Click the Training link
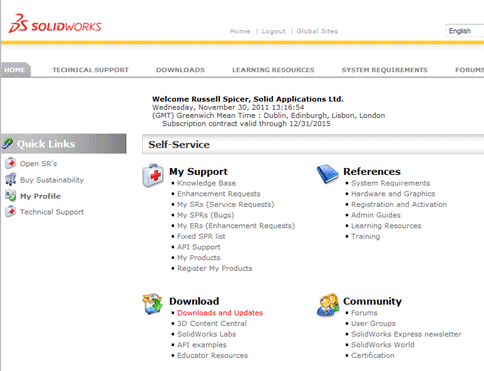 [366, 237]
